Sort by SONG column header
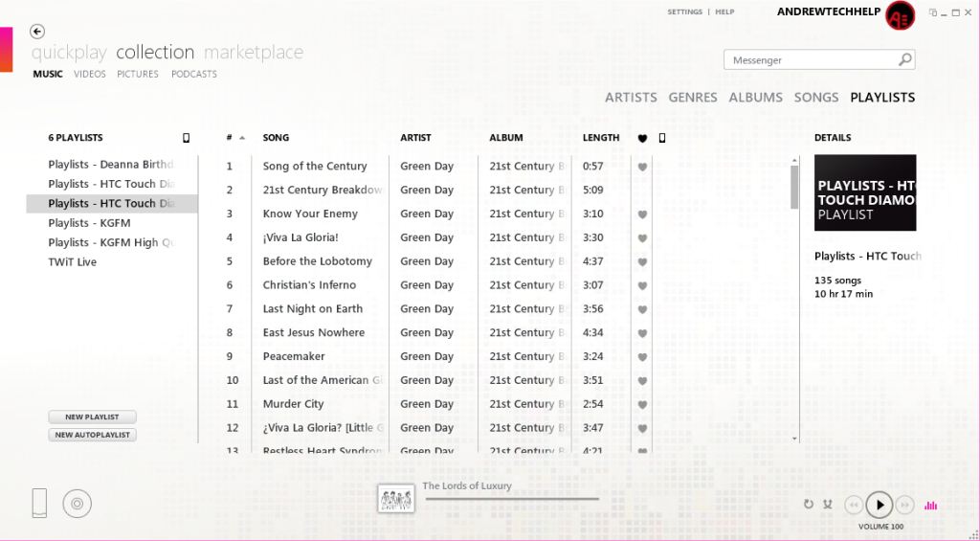The image size is (980, 541). tap(276, 138)
